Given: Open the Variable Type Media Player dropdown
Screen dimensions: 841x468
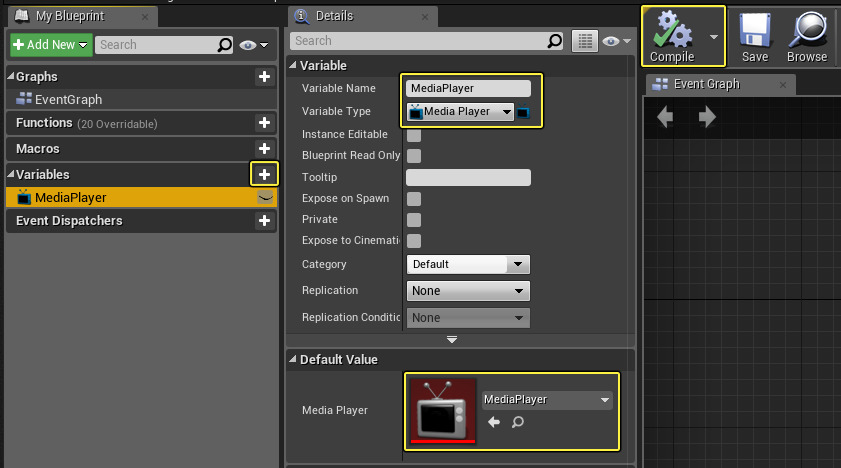Looking at the screenshot, I should pyautogui.click(x=461, y=112).
